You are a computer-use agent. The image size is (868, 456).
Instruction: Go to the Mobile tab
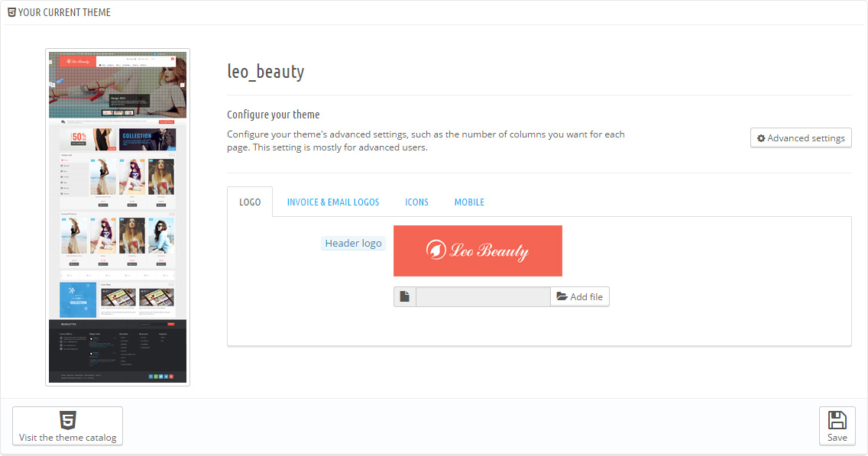coord(469,202)
